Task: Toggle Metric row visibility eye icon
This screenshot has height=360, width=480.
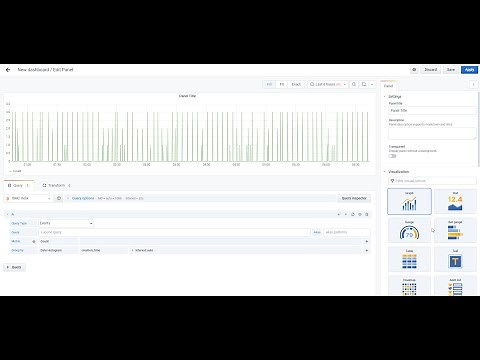Action: [x=34, y=241]
